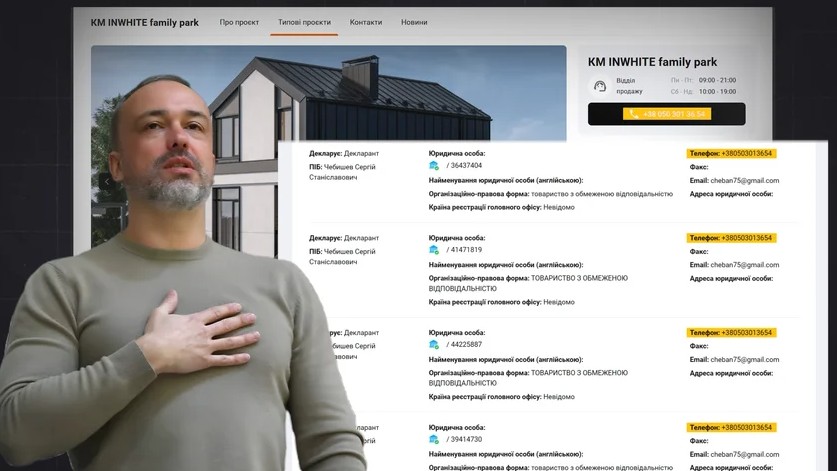Image resolution: width=837 pixels, height=471 pixels.
Task: Click the yellow phone call button
Action: [667, 114]
